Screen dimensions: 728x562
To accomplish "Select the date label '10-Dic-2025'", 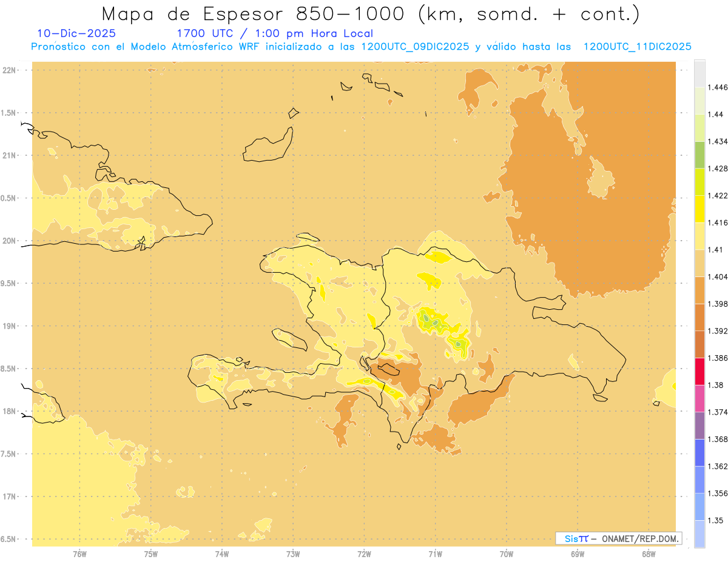I will pos(76,33).
